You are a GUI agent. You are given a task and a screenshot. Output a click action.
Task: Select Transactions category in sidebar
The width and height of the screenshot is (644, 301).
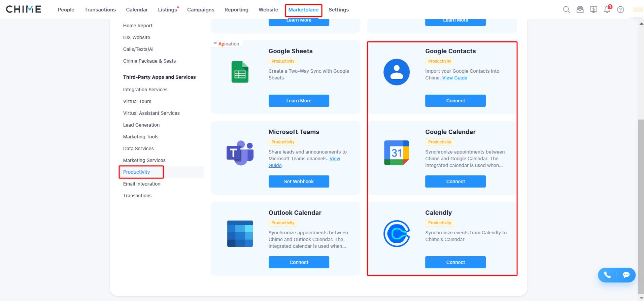137,196
